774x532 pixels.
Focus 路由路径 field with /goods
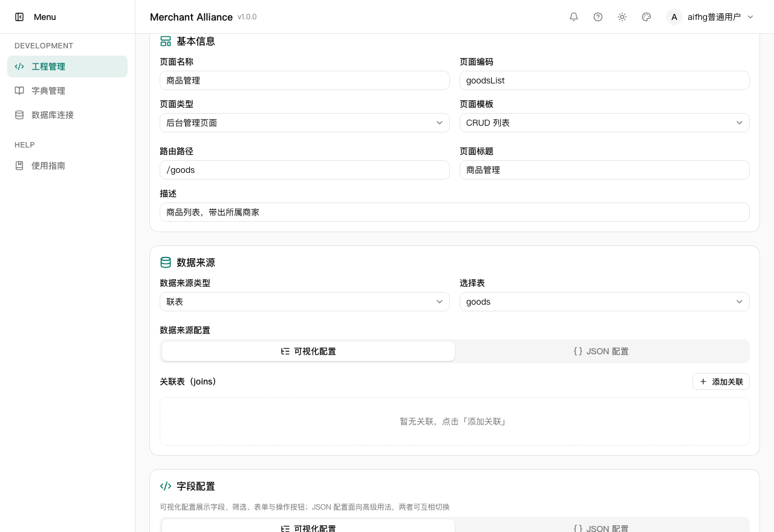tap(305, 170)
